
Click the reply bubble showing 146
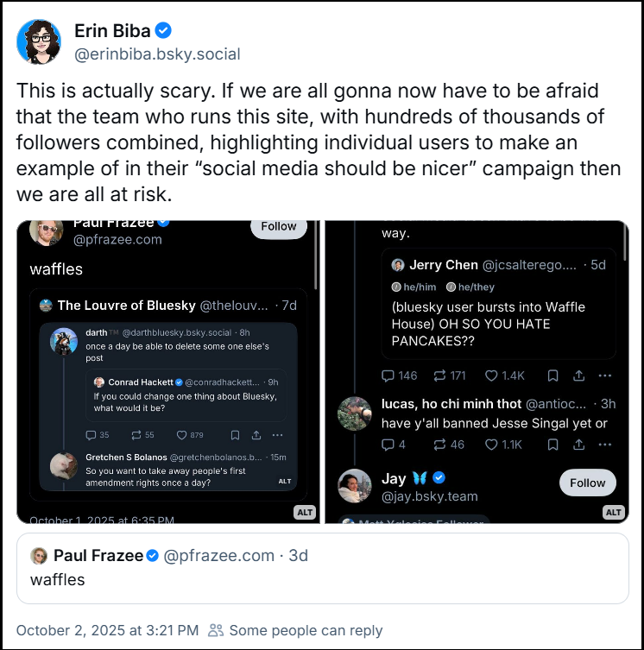(388, 375)
